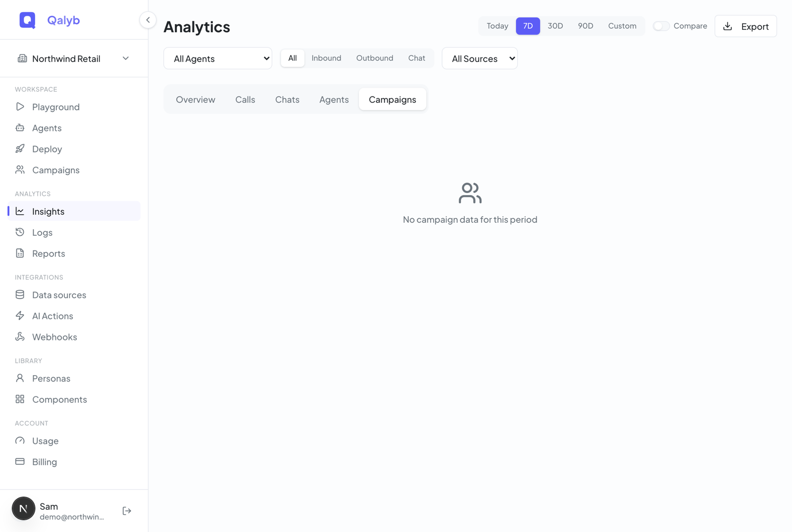Viewport: 792px width, 532px height.
Task: Select the 30D time range
Action: point(555,26)
